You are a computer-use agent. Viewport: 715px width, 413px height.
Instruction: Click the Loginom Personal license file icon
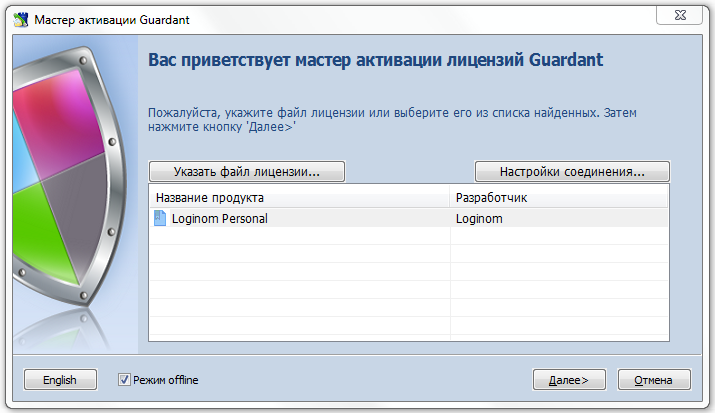pos(160,218)
